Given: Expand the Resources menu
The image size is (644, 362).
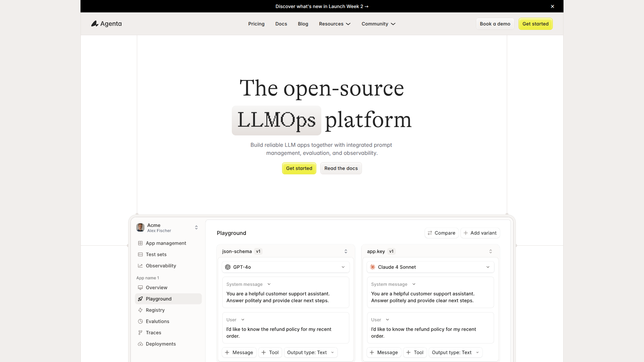Looking at the screenshot, I should [334, 24].
